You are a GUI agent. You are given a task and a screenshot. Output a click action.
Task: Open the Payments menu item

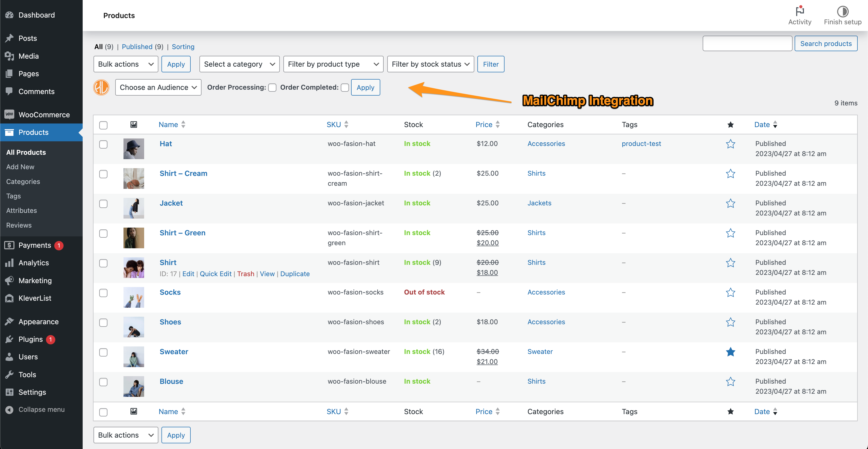click(41, 245)
